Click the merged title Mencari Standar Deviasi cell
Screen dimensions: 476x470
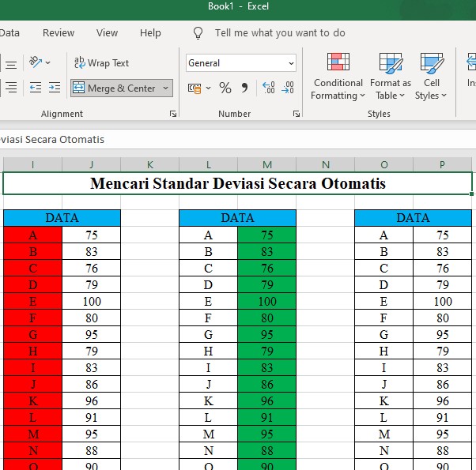point(238,183)
